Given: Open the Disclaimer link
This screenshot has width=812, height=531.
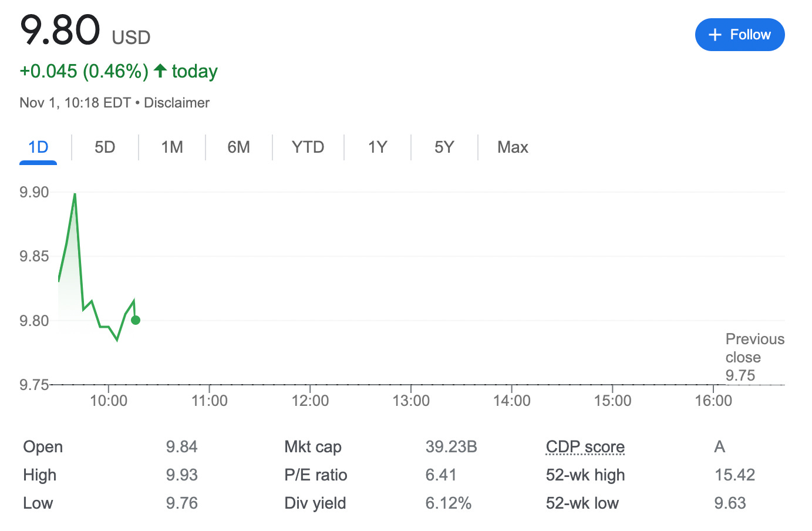Looking at the screenshot, I should click(x=177, y=103).
